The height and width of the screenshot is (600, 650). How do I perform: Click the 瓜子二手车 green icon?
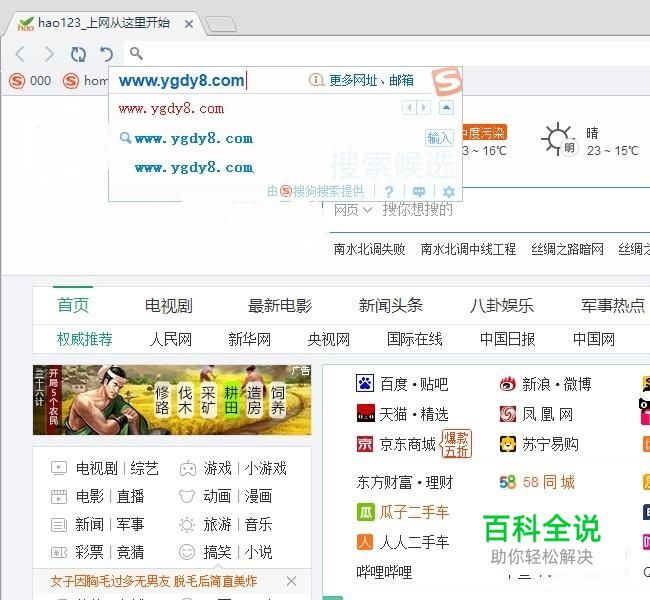[365, 512]
